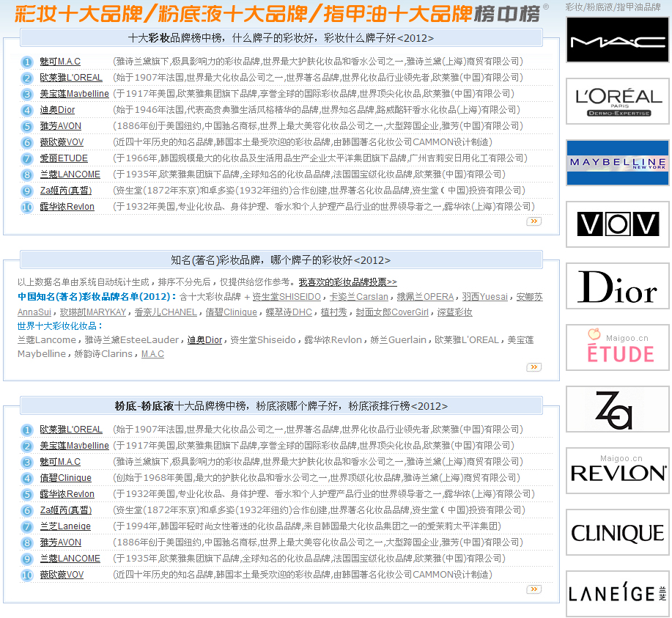Open 魅可M.A.C link in makeup top ten
The width and height of the screenshot is (672, 618).
tap(60, 62)
